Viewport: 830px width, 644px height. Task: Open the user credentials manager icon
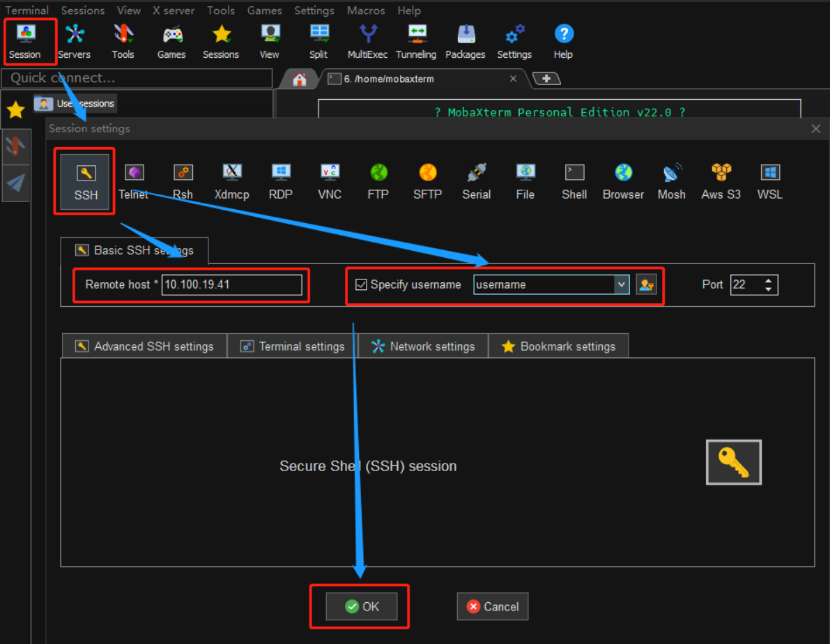[x=646, y=284]
